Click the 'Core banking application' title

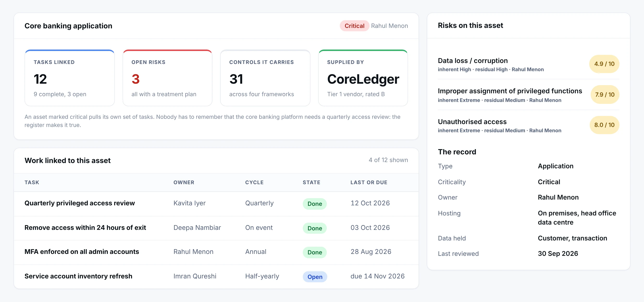pyautogui.click(x=68, y=26)
